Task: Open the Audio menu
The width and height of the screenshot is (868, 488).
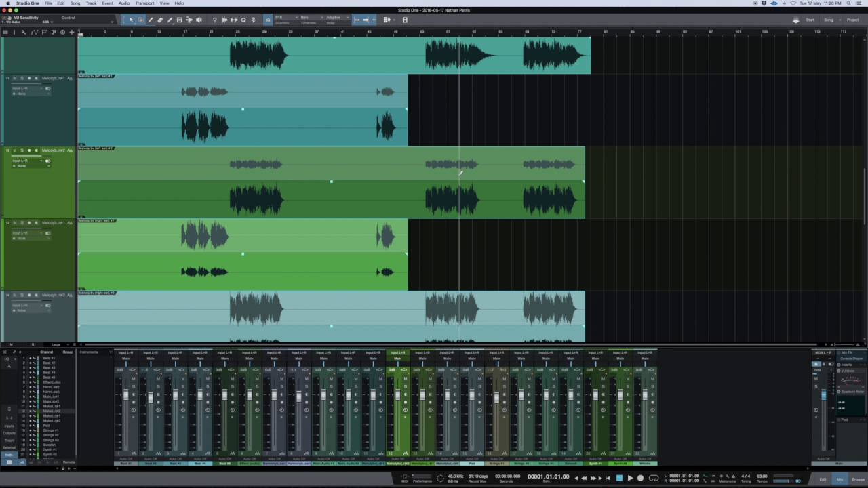Action: (x=124, y=3)
